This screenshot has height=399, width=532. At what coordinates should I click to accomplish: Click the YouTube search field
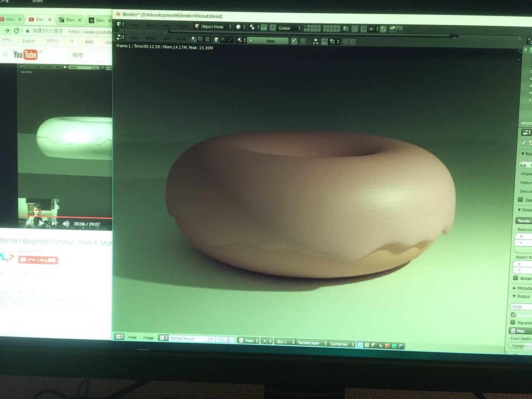91,55
